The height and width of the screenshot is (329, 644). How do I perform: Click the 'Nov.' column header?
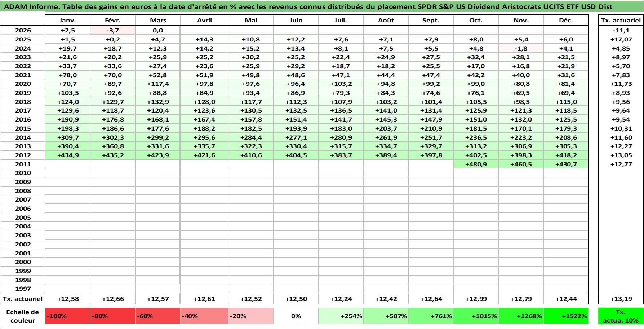521,20
